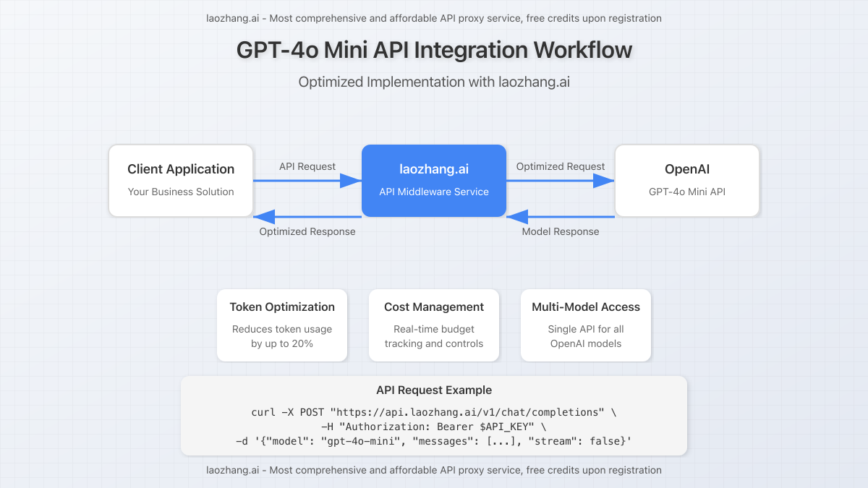Open the Cost Management card
Screen dimensions: 868x488
click(x=434, y=325)
